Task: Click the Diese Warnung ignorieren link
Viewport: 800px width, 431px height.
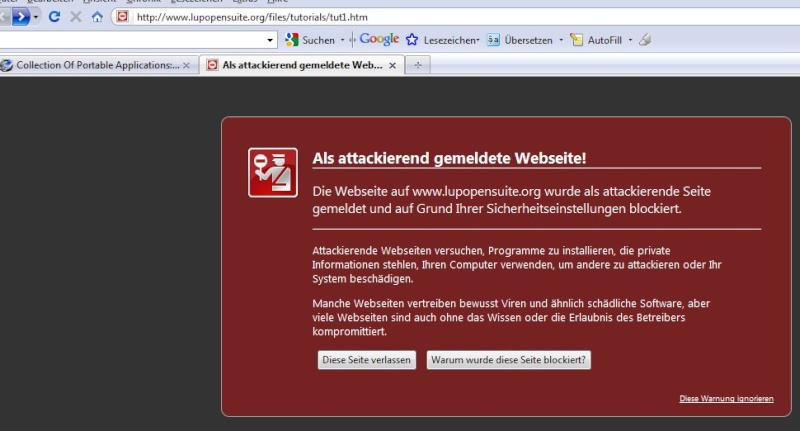Action: [x=726, y=399]
